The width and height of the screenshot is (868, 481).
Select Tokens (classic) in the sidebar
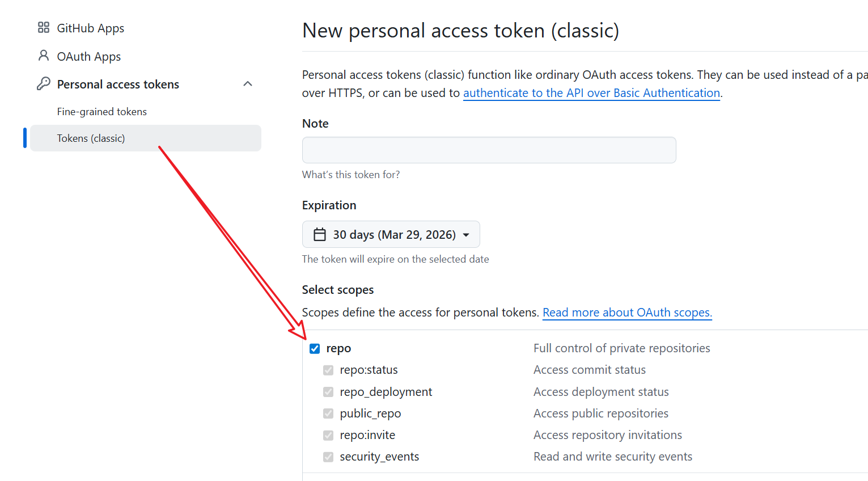91,138
